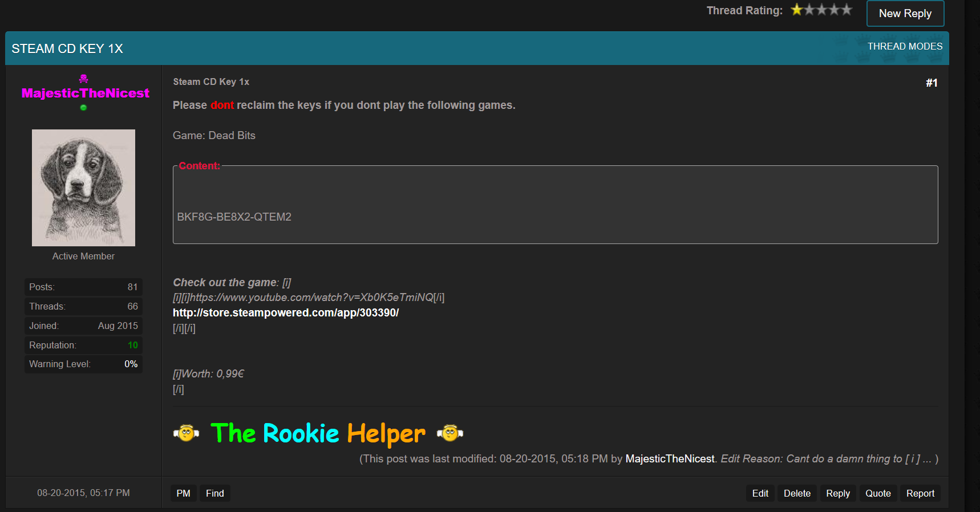This screenshot has height=512, width=980.
Task: Click the post date 08-20-2015, 05:17 PM
Action: 83,493
